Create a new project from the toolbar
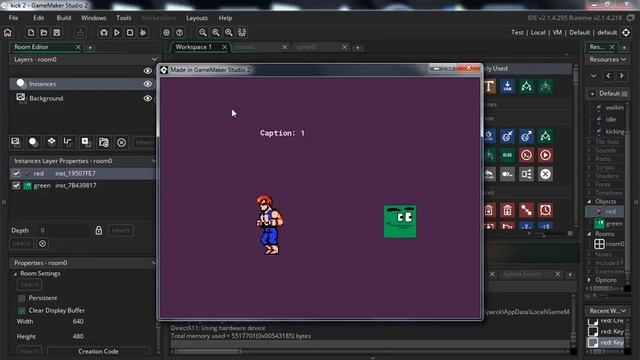 pyautogui.click(x=31, y=33)
